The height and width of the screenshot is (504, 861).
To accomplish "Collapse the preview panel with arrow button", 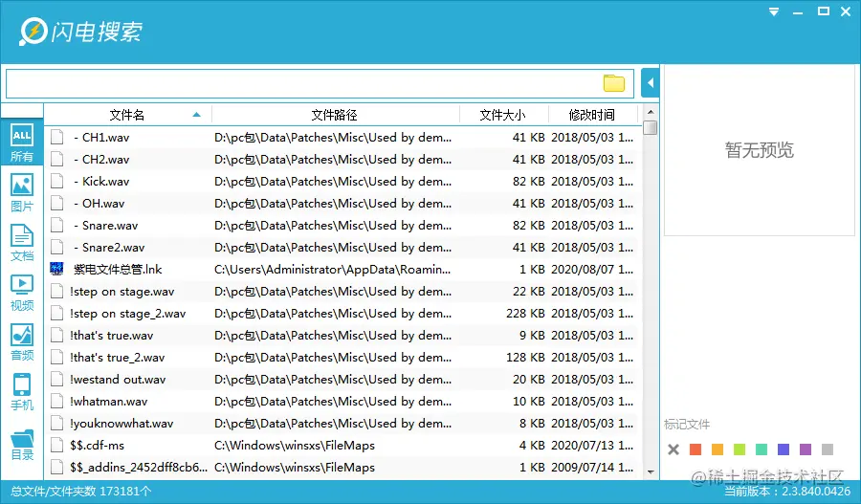I will point(651,83).
